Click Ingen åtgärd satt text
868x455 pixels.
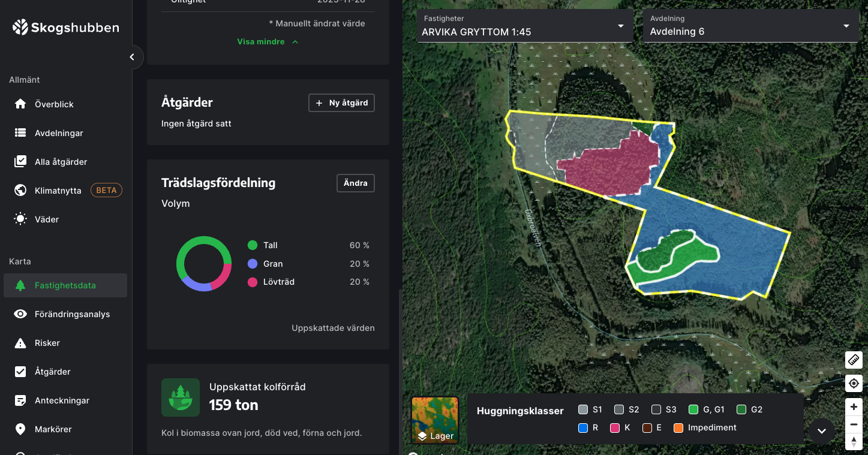tap(196, 123)
